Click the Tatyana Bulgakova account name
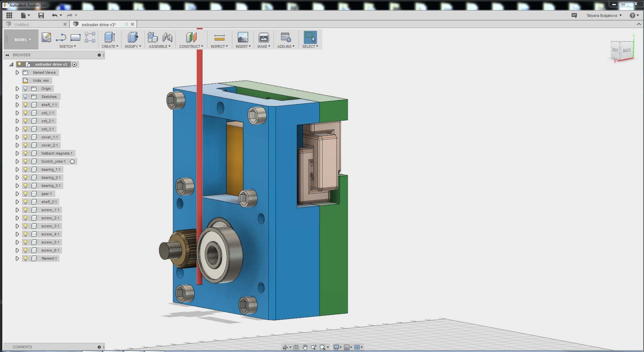 [603, 15]
